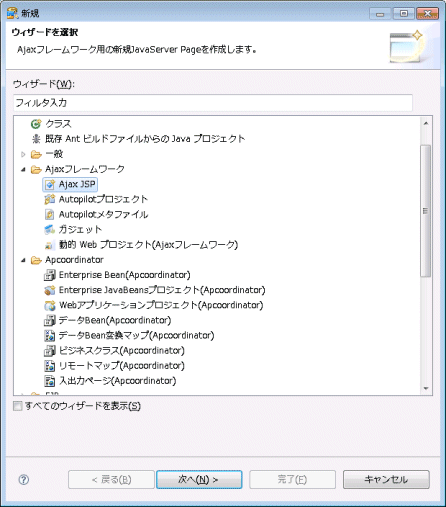Click the Ajaxフレームワーク folder icon
This screenshot has width=446, height=507.
pos(36,170)
